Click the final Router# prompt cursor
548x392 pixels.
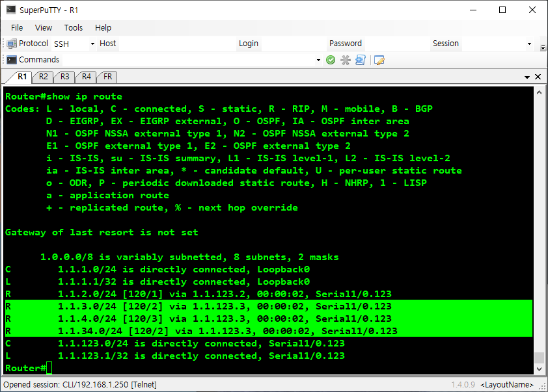coord(49,368)
